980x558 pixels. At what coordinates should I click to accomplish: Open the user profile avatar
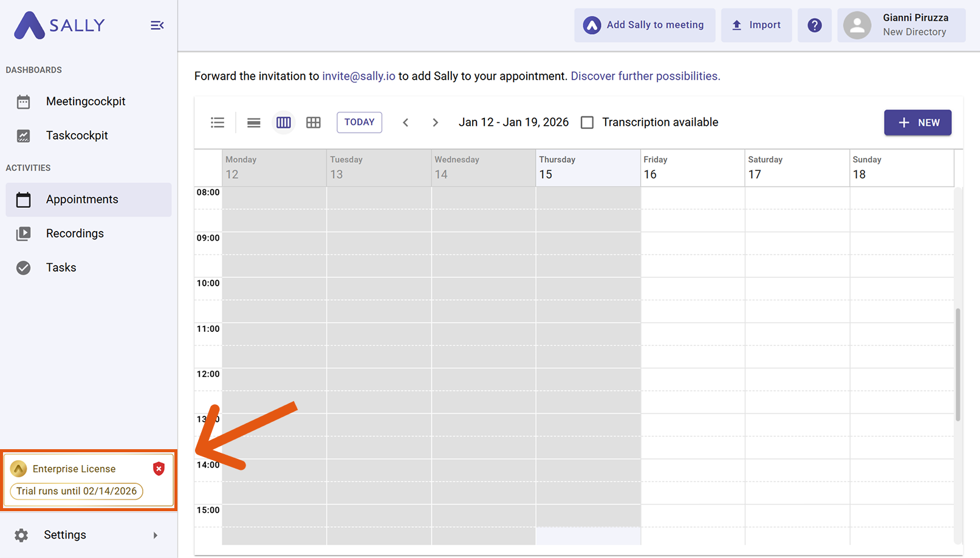point(857,26)
